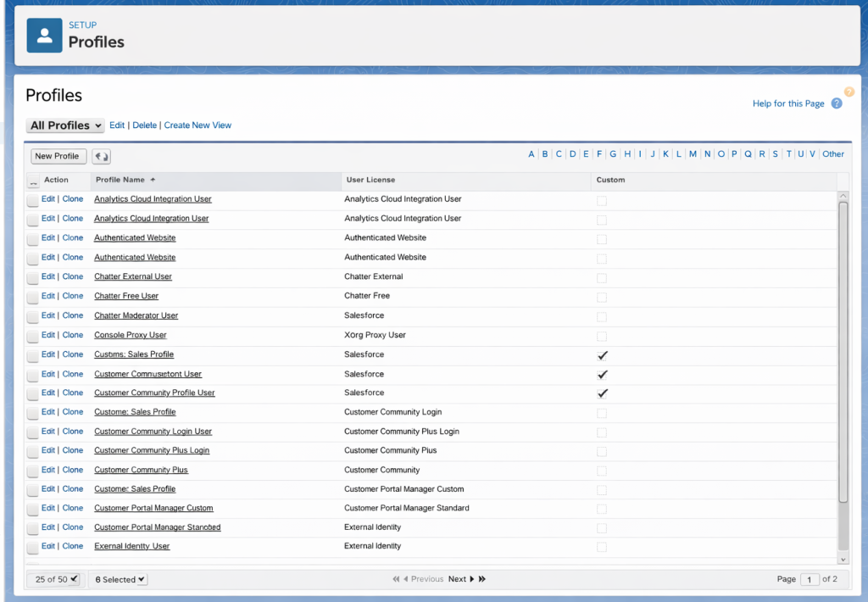Viewport: 868px width, 602px height.
Task: Open the All Profiles view dropdown
Action: pos(65,125)
